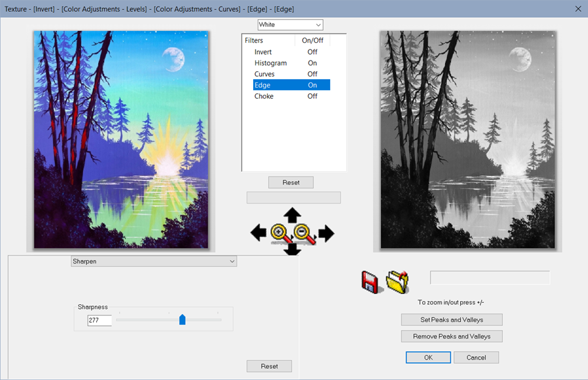Screen dimensions: 588x380
Task: Toggle the Invert filter Off status
Action: pos(312,52)
